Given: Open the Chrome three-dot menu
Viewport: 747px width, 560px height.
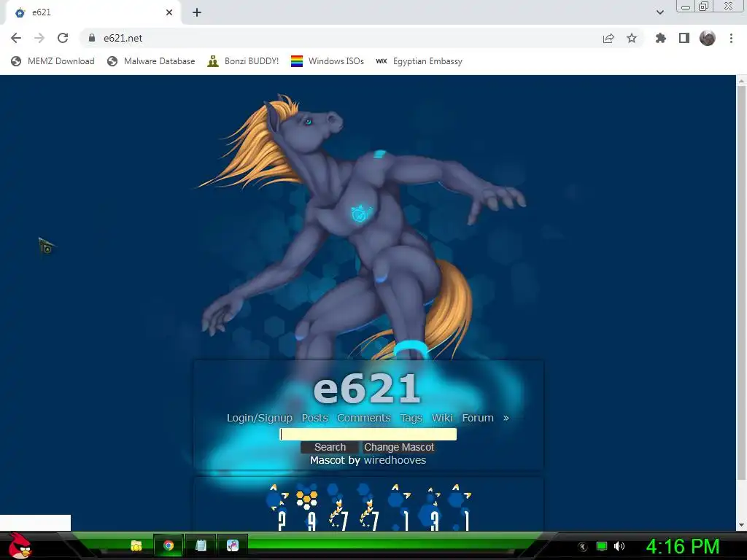Looking at the screenshot, I should pos(731,38).
